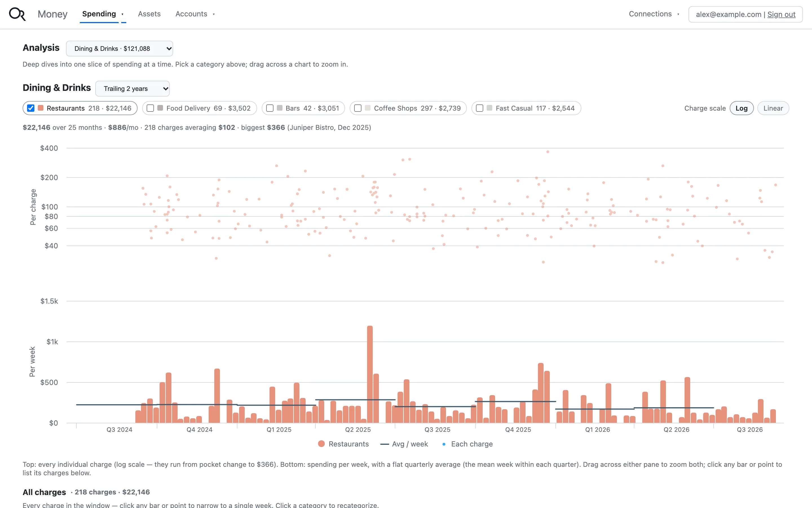Click the magnifier logo icon beside Money
812x508 pixels.
coord(17,14)
